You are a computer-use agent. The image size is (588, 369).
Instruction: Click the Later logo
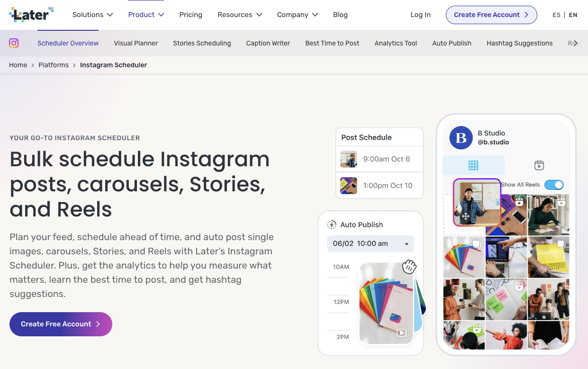pyautogui.click(x=31, y=15)
